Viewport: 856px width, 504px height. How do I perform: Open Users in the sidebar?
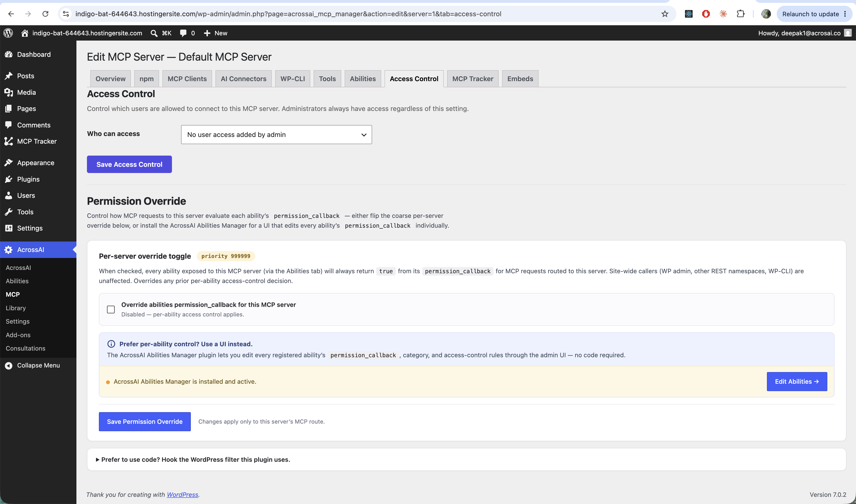tap(38, 196)
